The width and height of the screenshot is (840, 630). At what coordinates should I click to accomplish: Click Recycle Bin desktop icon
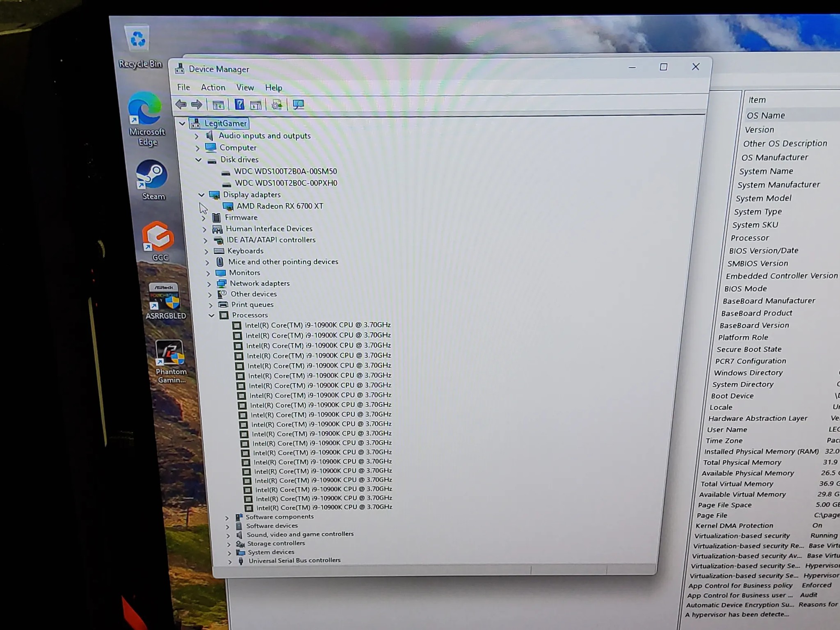click(x=139, y=48)
